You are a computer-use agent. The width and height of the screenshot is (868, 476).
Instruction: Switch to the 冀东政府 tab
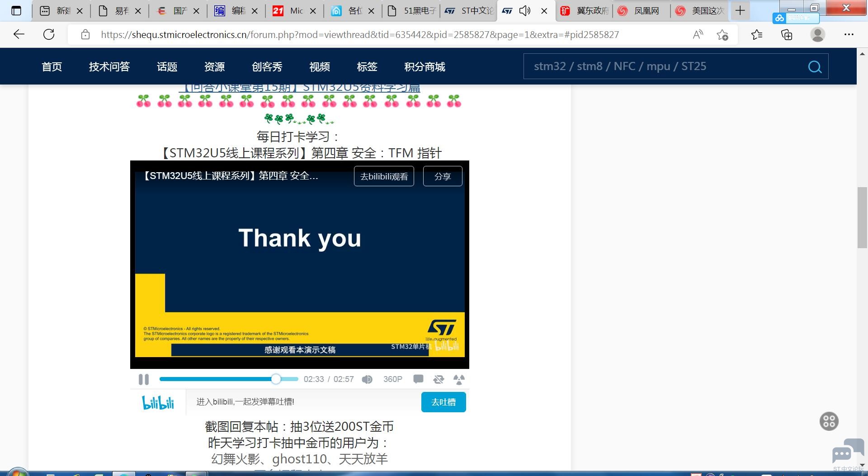coord(585,11)
